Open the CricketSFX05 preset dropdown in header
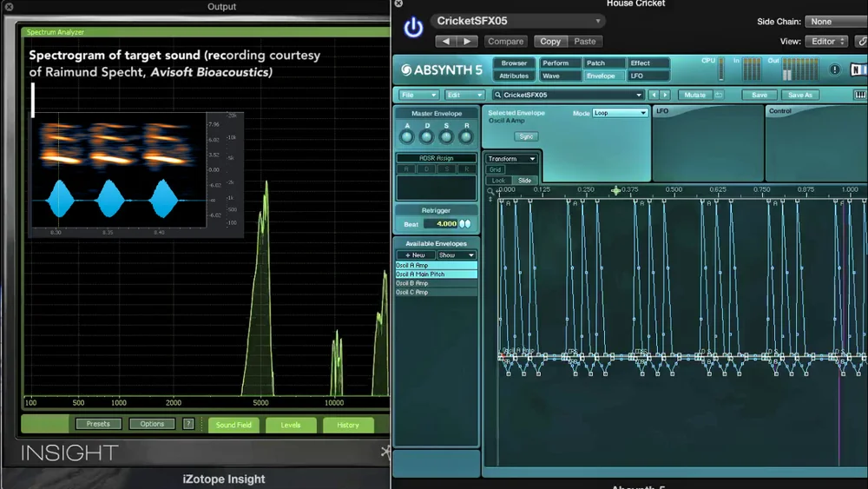 [x=517, y=21]
